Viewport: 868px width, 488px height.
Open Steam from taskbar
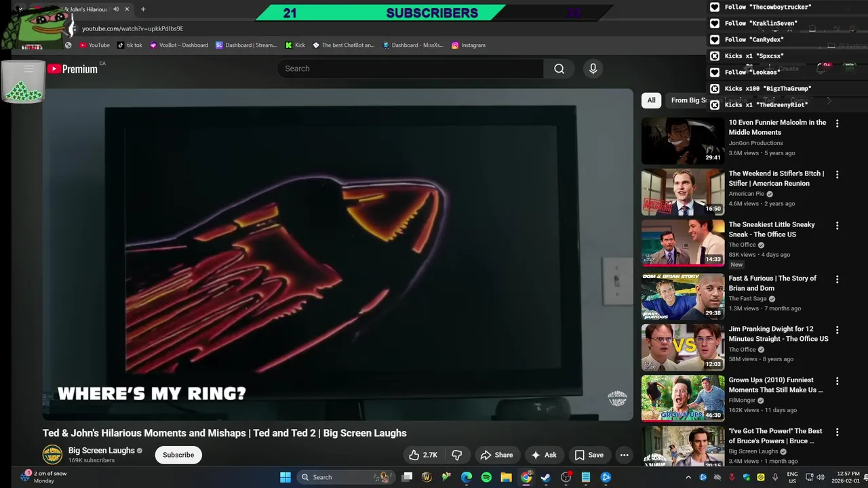click(546, 477)
